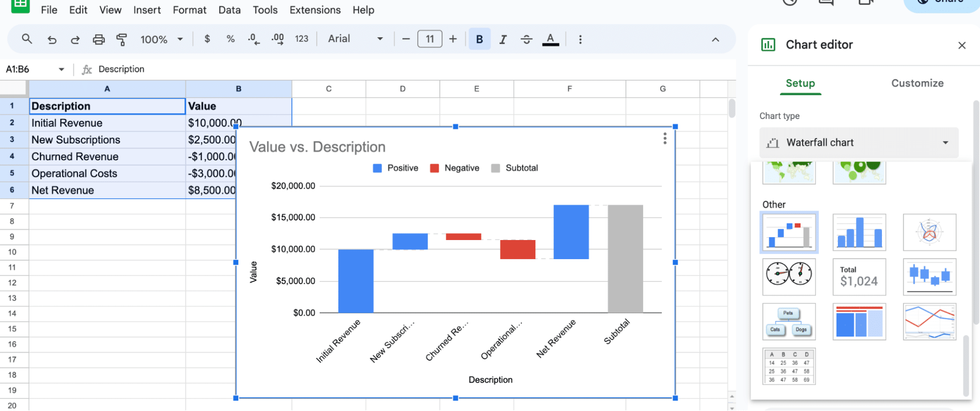Apply percent format icon

pos(230,39)
